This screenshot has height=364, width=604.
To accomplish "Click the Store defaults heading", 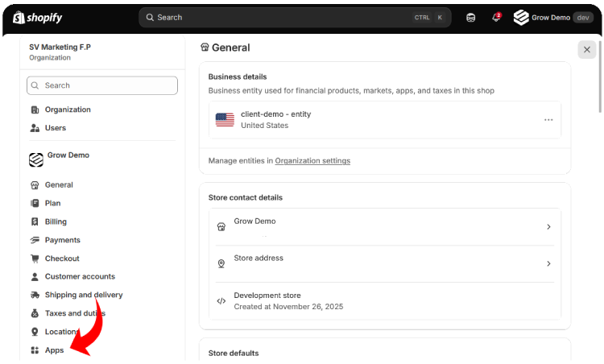I will pos(234,354).
